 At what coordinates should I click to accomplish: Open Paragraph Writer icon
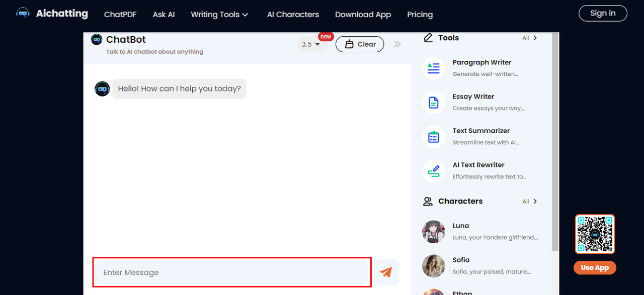[x=433, y=68]
